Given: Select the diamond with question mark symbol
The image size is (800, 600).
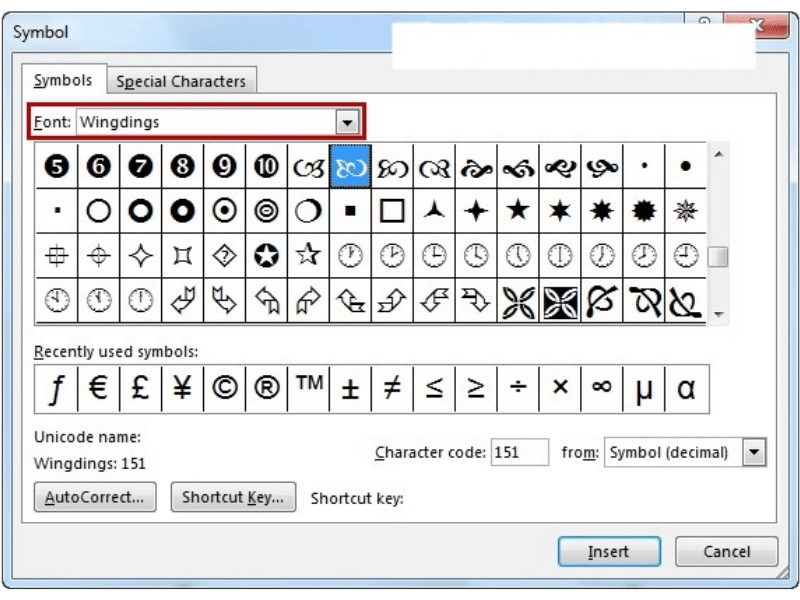Looking at the screenshot, I should click(x=224, y=255).
